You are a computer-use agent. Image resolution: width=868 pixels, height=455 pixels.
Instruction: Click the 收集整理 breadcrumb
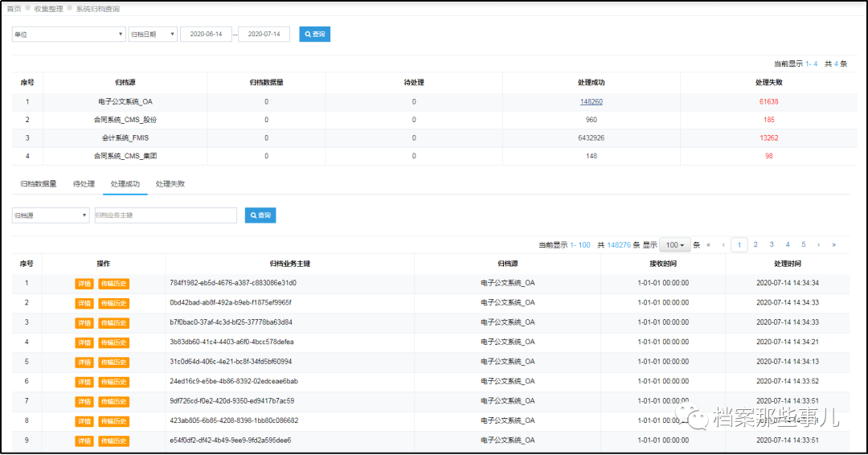coord(49,9)
